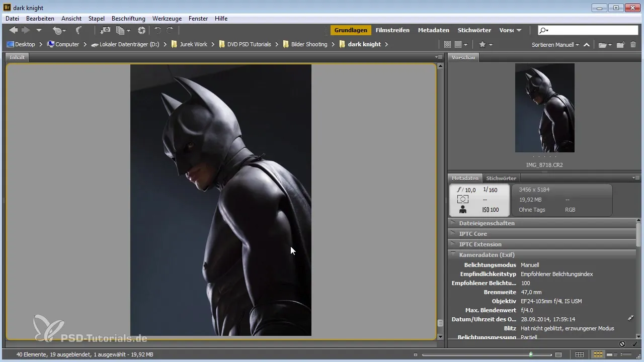Click the trash delete item icon
The image size is (644, 362).
633,45
